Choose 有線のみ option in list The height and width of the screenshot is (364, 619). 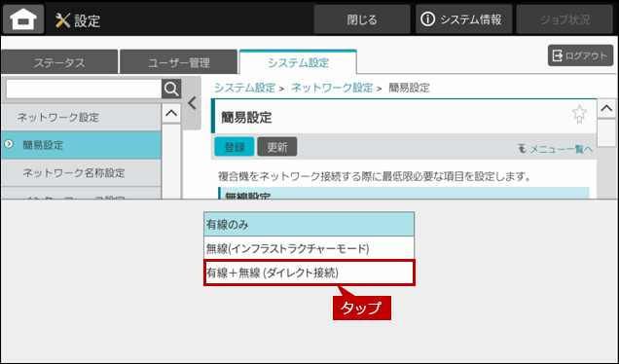pos(309,225)
